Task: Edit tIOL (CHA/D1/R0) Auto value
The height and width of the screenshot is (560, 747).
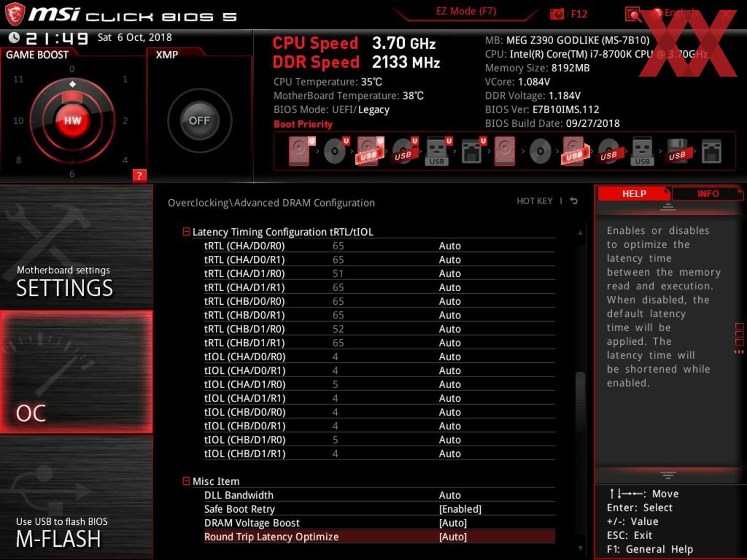Action: point(450,384)
